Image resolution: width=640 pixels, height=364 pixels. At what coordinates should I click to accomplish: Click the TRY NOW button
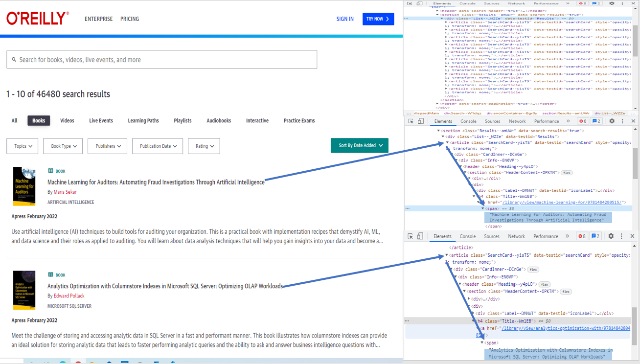click(x=378, y=19)
